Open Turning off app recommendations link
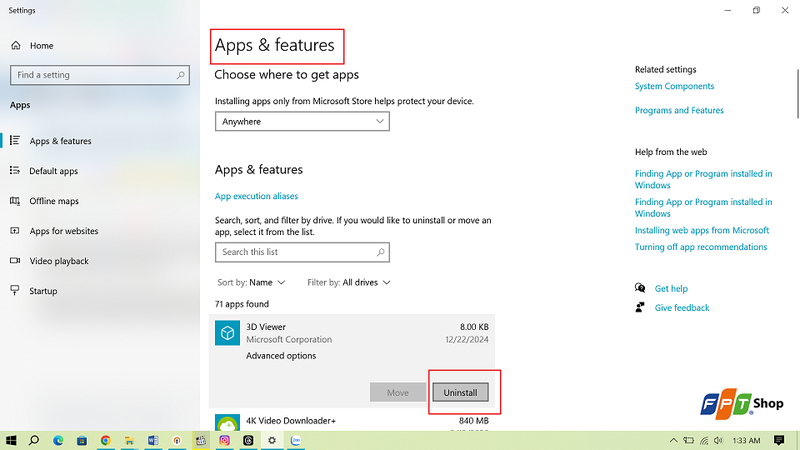Screen dimensions: 800x450 [701, 247]
